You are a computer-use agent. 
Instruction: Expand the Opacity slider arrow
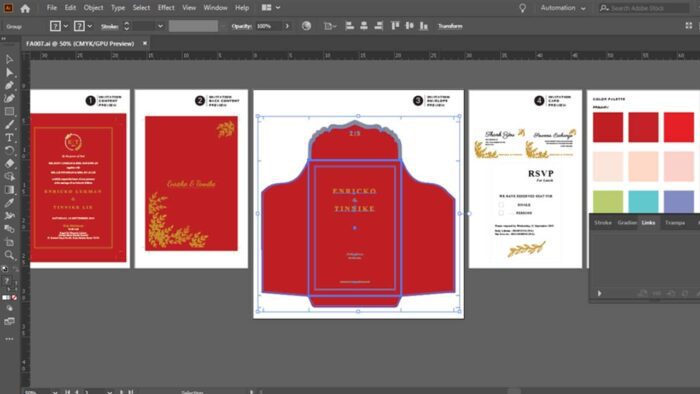tap(287, 26)
